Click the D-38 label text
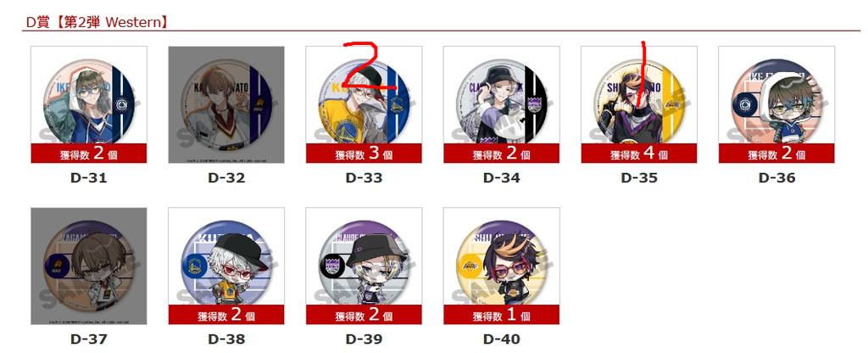The image size is (868, 353). coord(226,339)
